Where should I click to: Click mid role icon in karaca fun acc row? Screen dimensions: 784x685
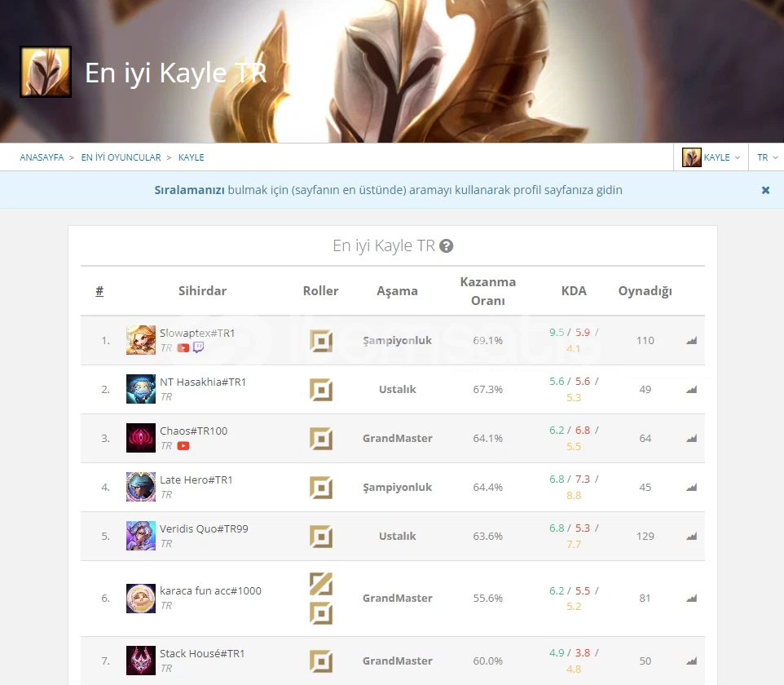pos(321,613)
